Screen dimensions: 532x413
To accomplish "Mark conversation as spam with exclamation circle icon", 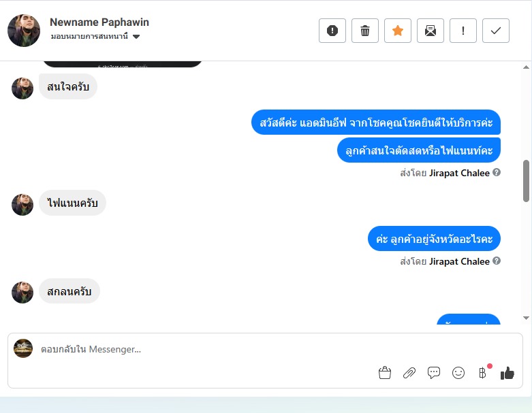I will coord(332,31).
